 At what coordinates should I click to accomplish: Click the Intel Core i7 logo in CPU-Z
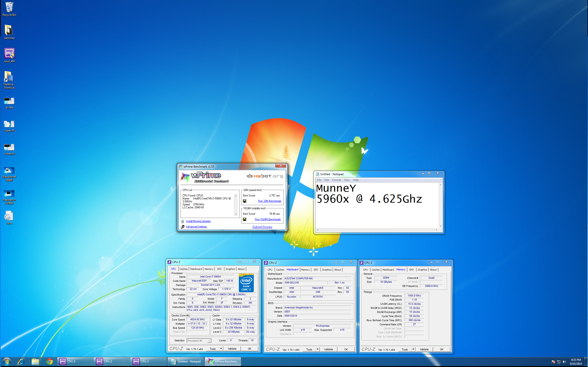[x=246, y=283]
